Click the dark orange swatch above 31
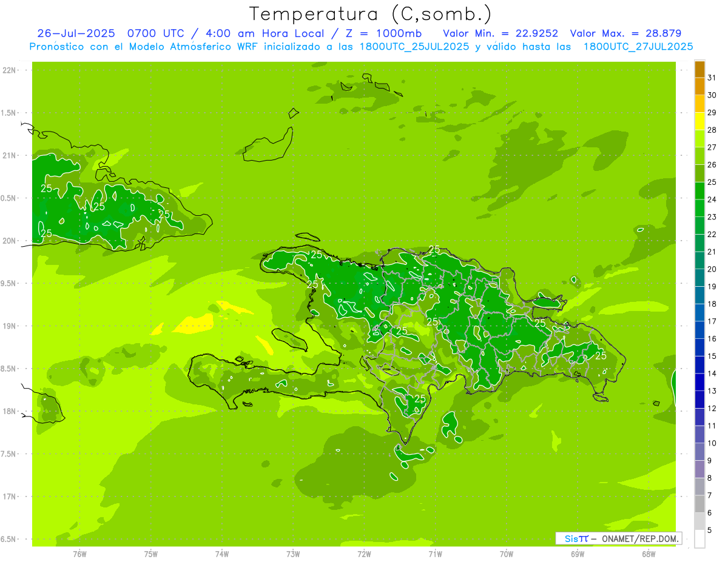728x562 pixels. pyautogui.click(x=699, y=69)
